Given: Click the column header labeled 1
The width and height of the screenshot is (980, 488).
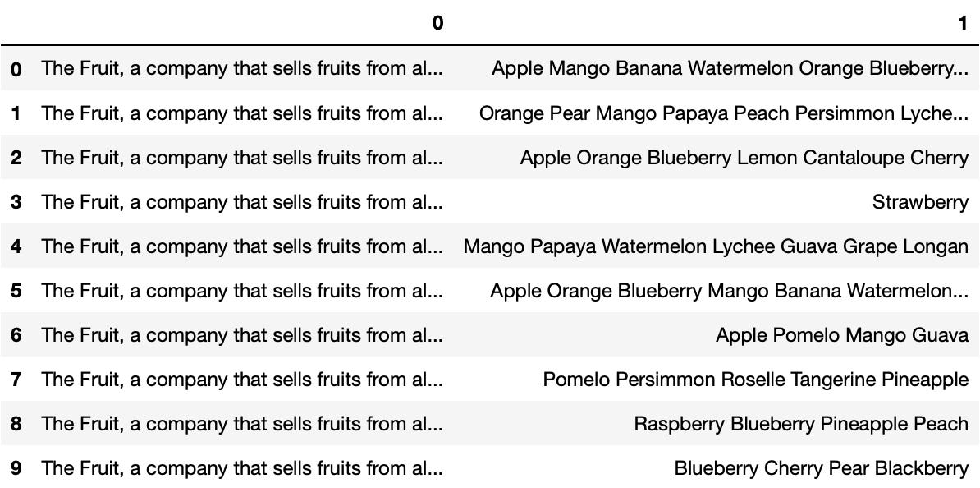Looking at the screenshot, I should (963, 23).
